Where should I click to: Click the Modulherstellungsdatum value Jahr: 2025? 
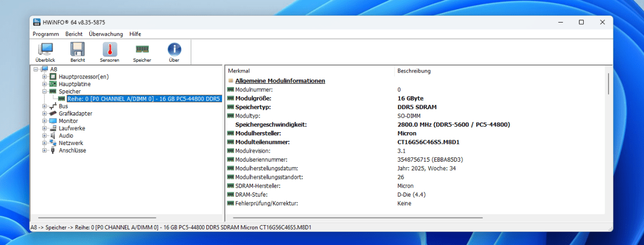tap(427, 168)
